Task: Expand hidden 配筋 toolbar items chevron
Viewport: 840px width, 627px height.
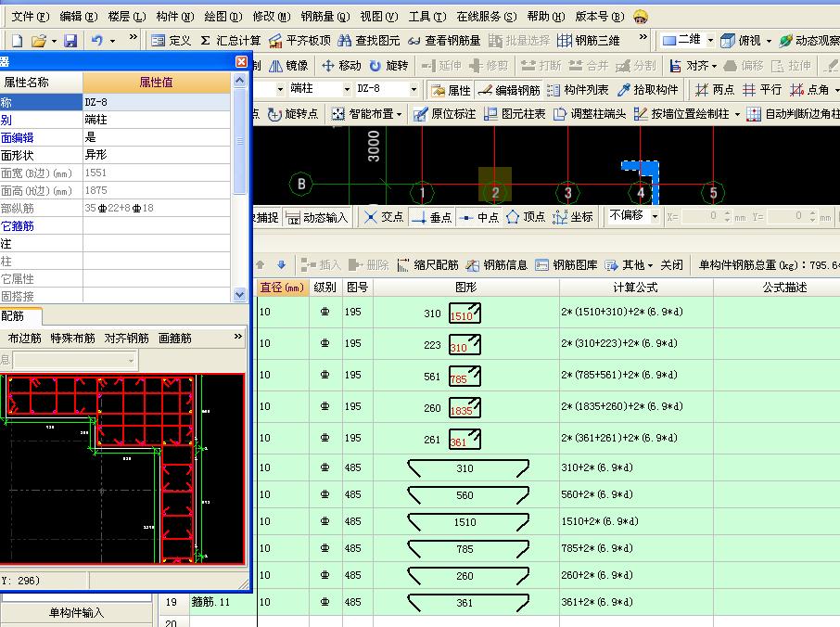Action: [238, 337]
